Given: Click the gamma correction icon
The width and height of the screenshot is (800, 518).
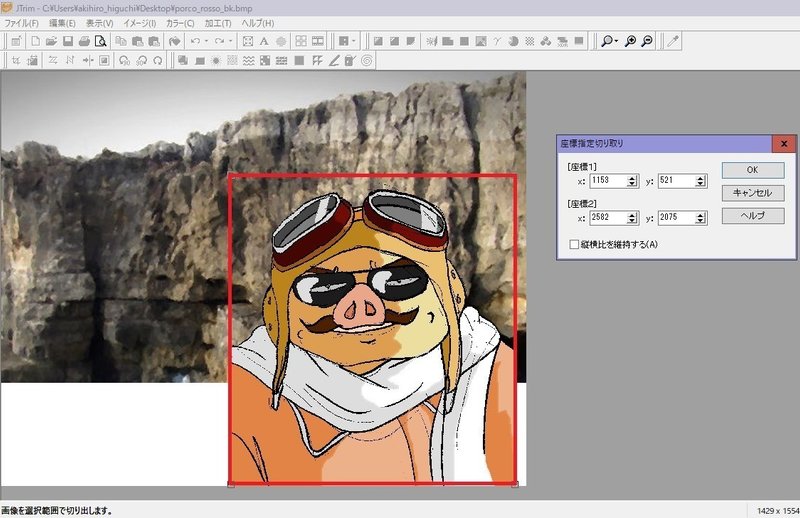Looking at the screenshot, I should coord(496,41).
